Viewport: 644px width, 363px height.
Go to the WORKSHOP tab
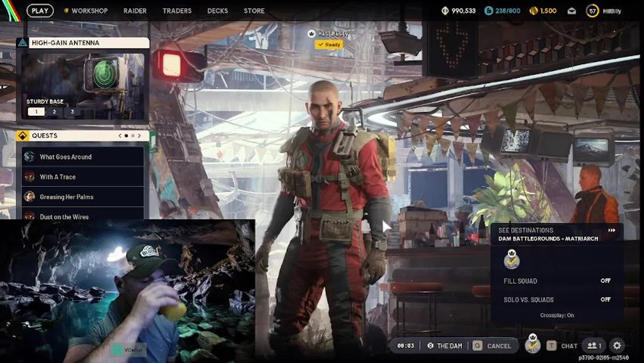coord(89,11)
